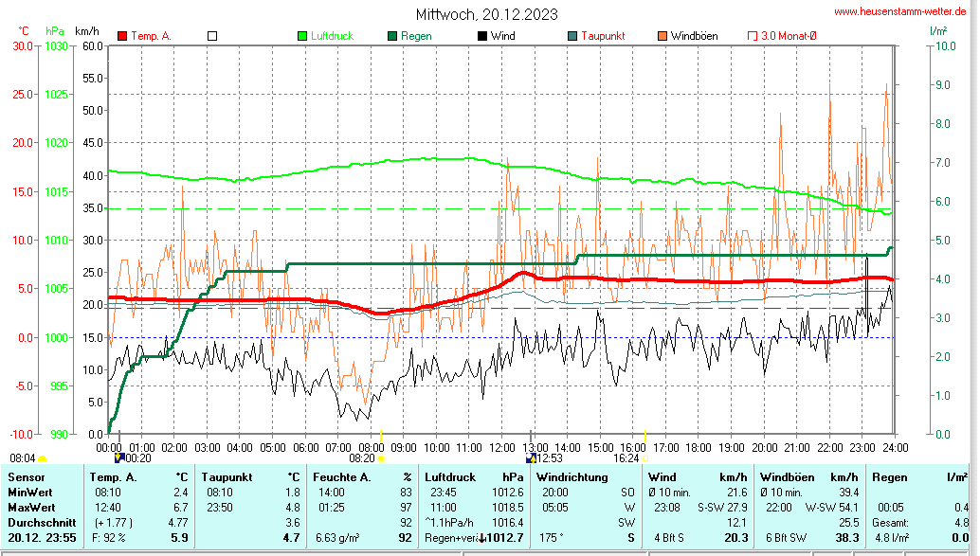
Task: Click the orange Windböen legend square
Action: (x=662, y=36)
